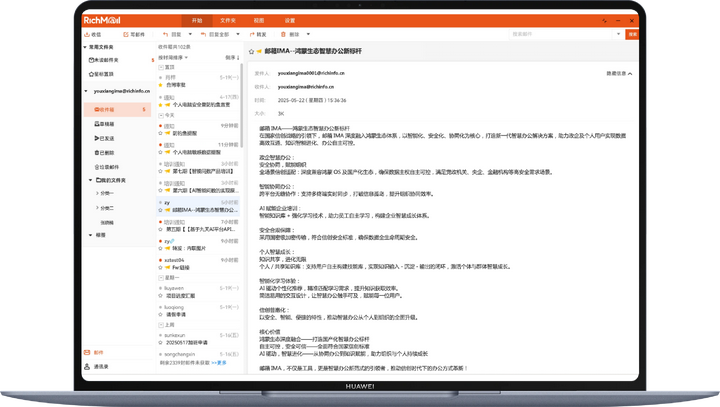720x407 pixels.
Task: Collapse header details via 隐藏信息
Action: [x=619, y=73]
